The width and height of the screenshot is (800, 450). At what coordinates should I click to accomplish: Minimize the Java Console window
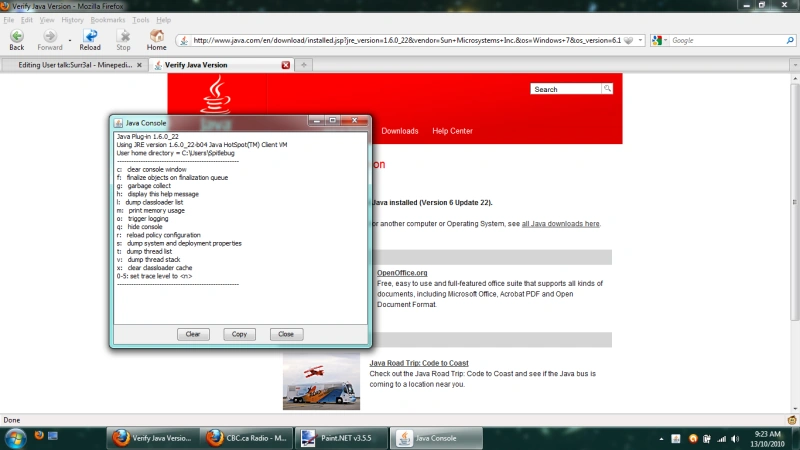pyautogui.click(x=317, y=120)
